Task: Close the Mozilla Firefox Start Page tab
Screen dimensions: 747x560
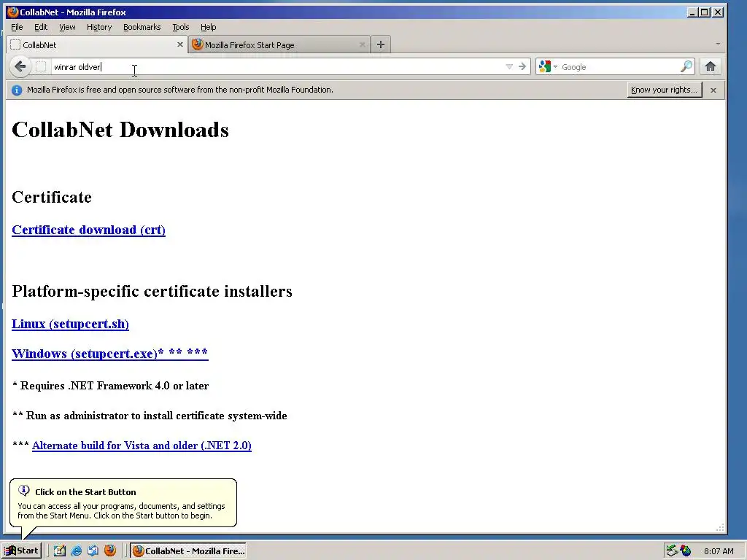Action: point(362,44)
